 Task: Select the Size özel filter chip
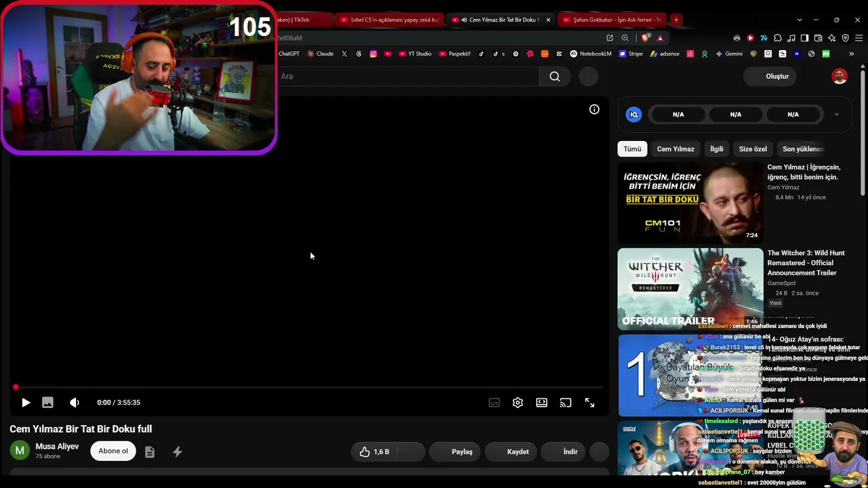[x=753, y=149]
